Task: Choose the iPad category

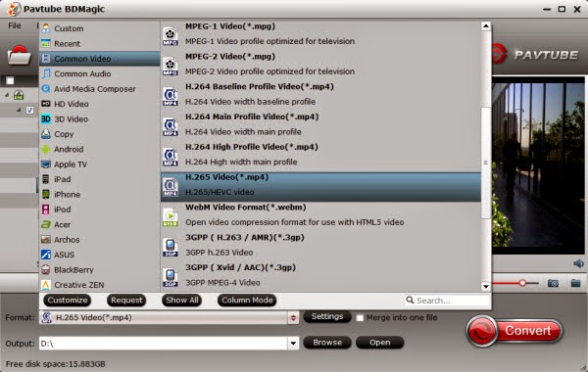Action: 99,179
